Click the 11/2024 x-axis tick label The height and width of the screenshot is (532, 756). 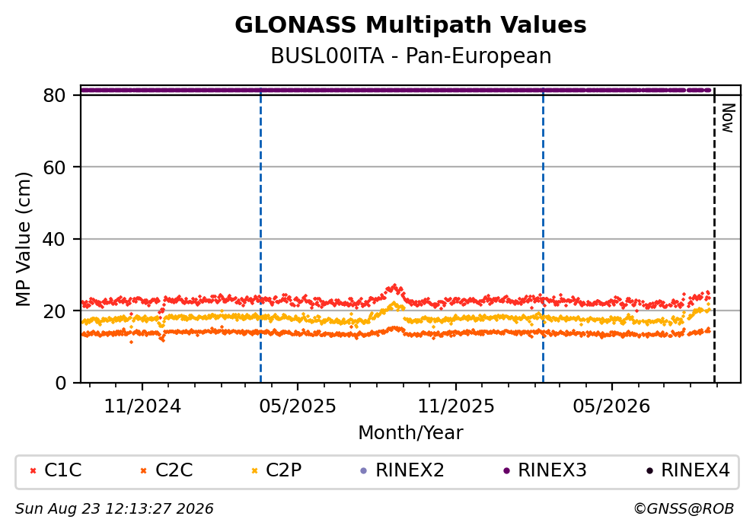[x=142, y=406]
